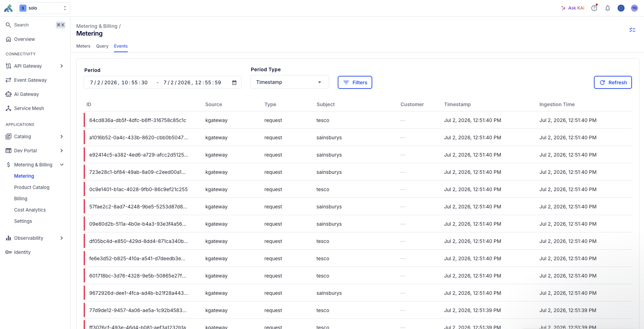Select event row starting a1016b52-0a4c
The image size is (644, 329).
point(358,138)
